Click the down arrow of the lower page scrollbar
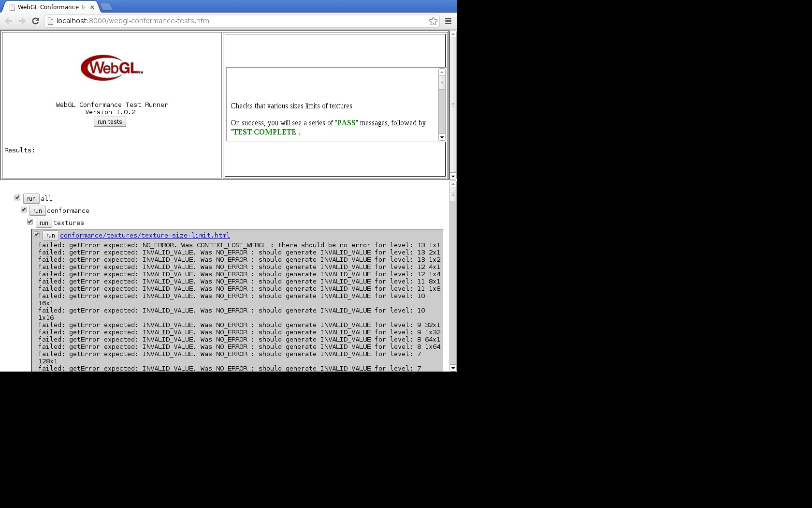Viewport: 812px width, 508px height. coord(453,368)
